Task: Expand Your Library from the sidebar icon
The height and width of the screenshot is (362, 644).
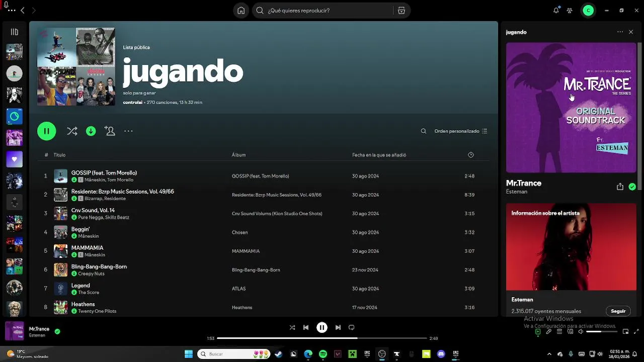Action: pos(14,32)
